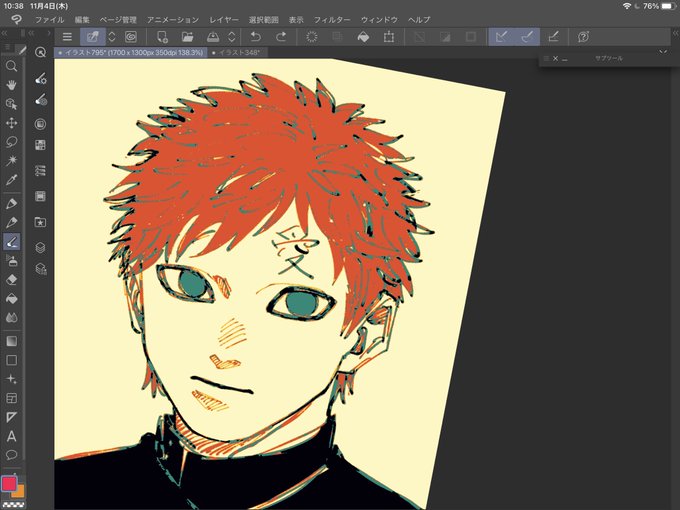Open the Layer property palette icon
The image size is (680, 510).
click(40, 170)
